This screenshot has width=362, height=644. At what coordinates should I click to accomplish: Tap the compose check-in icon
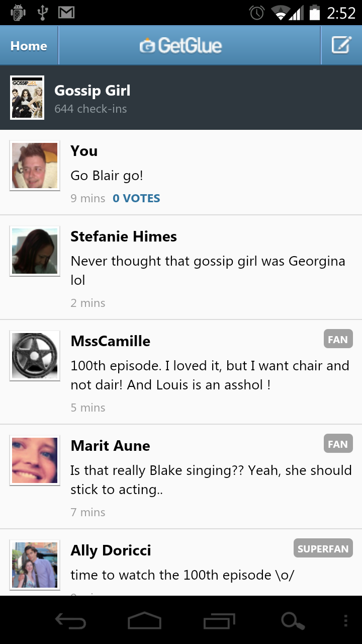pos(341,45)
